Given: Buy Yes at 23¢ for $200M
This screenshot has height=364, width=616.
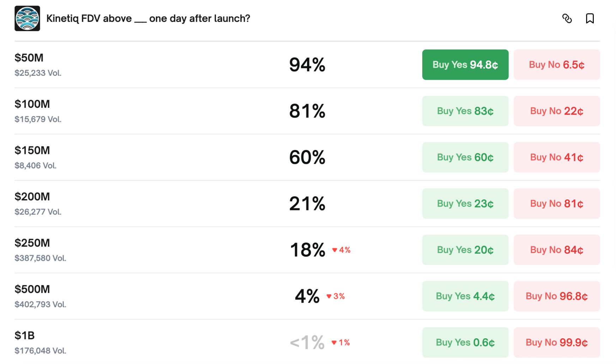Looking at the screenshot, I should 465,204.
